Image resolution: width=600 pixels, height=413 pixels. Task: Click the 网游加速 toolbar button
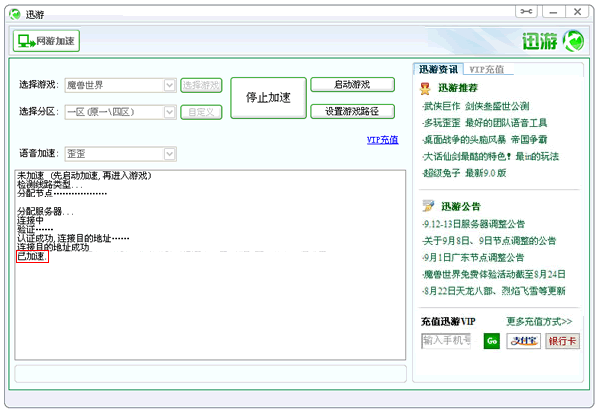46,41
